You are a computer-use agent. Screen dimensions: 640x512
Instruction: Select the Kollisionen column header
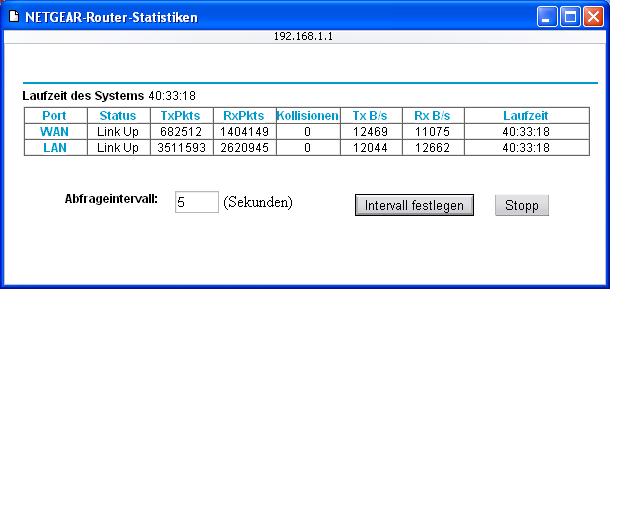307,116
